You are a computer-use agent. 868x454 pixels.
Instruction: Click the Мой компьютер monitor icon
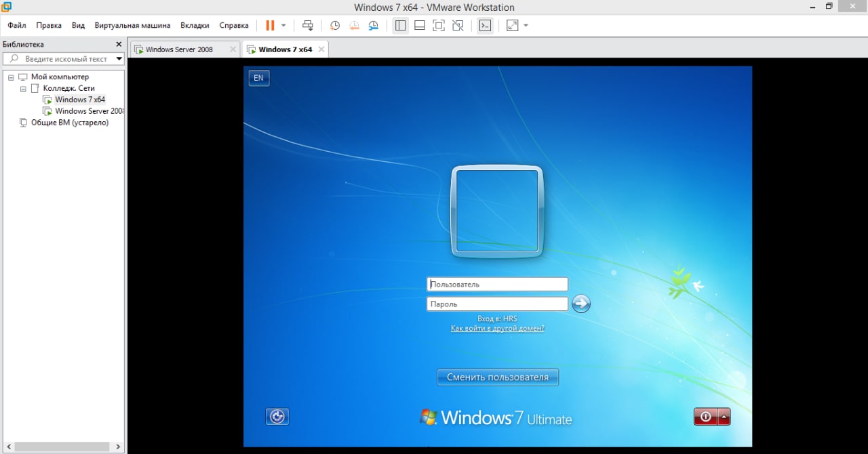click(23, 77)
